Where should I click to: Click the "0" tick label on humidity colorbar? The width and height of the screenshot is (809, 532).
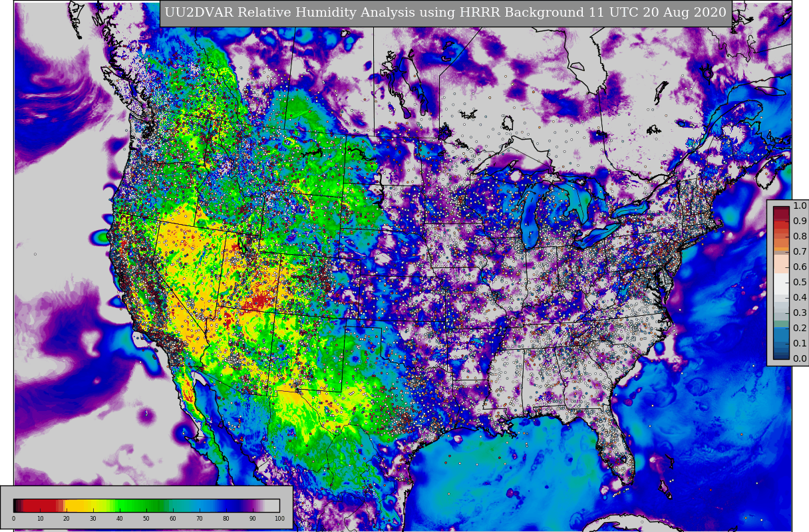pyautogui.click(x=13, y=519)
